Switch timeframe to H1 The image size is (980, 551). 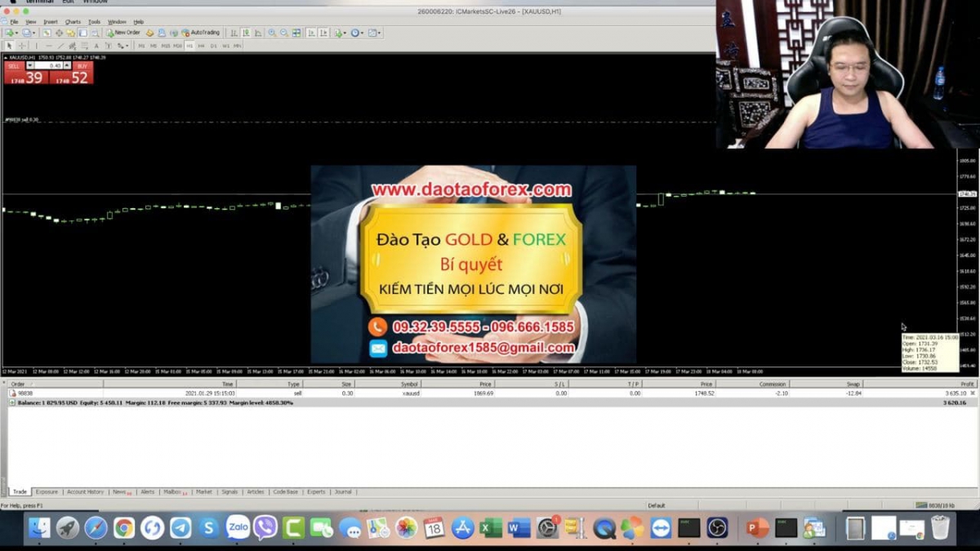coord(189,46)
